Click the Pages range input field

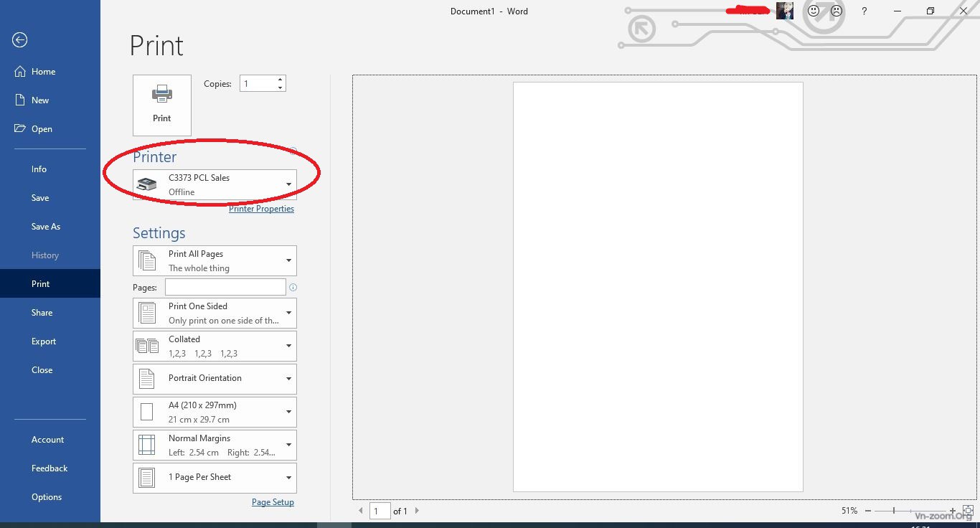coord(225,287)
